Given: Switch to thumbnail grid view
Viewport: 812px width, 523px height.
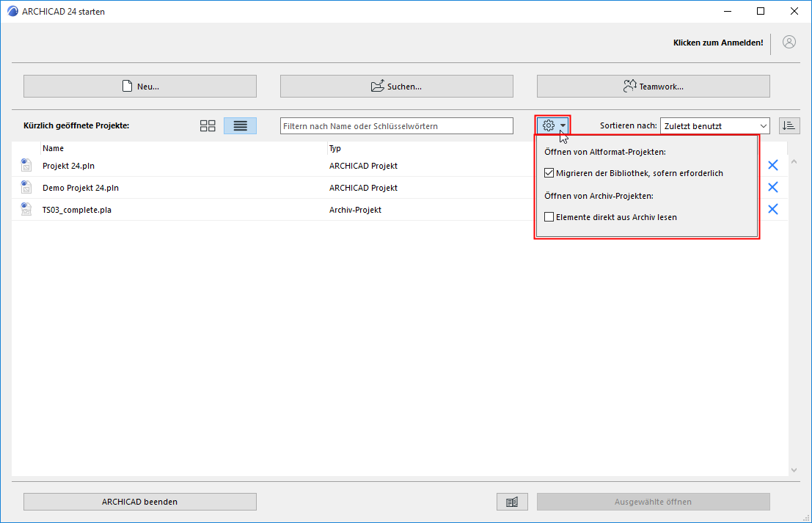Looking at the screenshot, I should 208,126.
